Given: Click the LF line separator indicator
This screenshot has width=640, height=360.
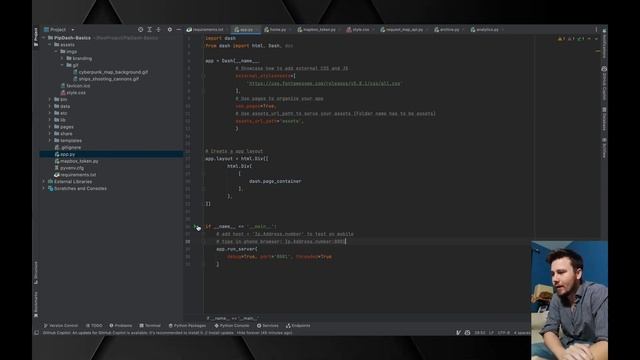Looking at the screenshot, I should pos(491,333).
